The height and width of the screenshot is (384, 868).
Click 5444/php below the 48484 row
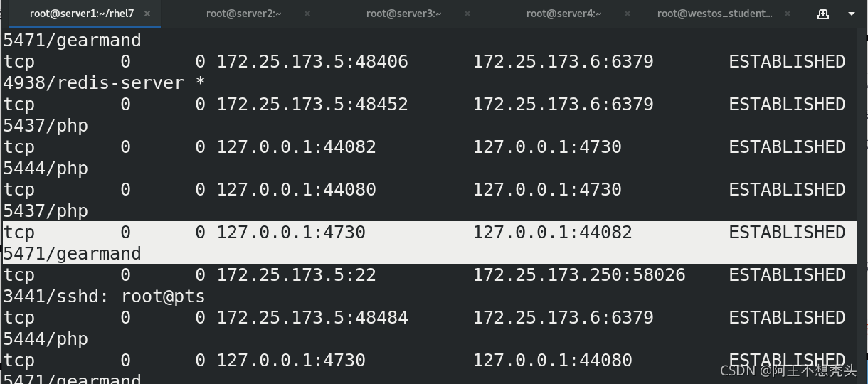(x=46, y=339)
